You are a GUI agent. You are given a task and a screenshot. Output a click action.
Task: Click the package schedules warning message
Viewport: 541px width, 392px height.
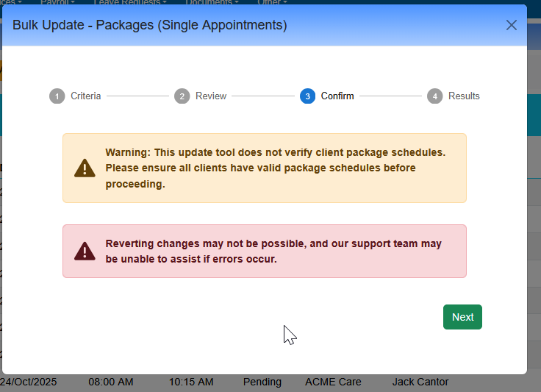point(275,168)
